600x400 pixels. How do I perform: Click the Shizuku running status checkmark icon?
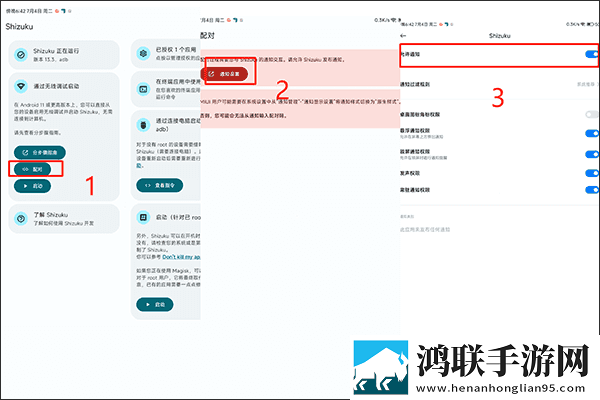[x=21, y=55]
